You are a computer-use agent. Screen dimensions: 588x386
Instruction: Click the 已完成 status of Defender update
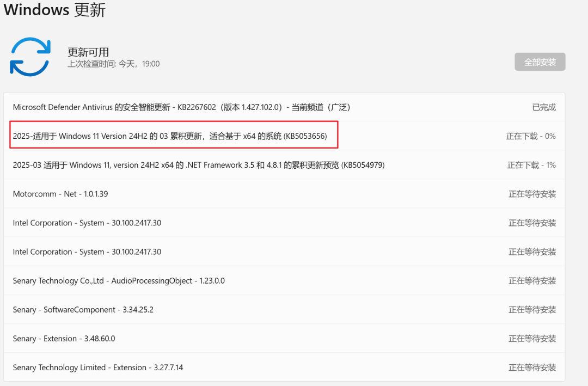pos(544,108)
